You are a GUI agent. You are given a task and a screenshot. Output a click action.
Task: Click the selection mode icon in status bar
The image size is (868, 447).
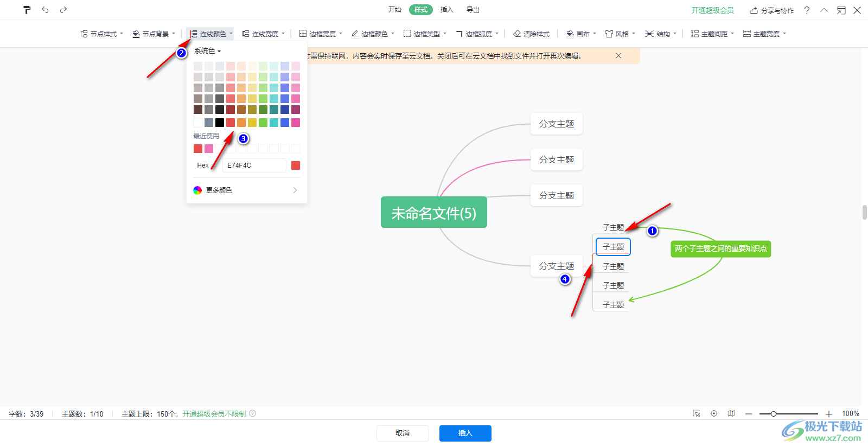click(x=697, y=413)
